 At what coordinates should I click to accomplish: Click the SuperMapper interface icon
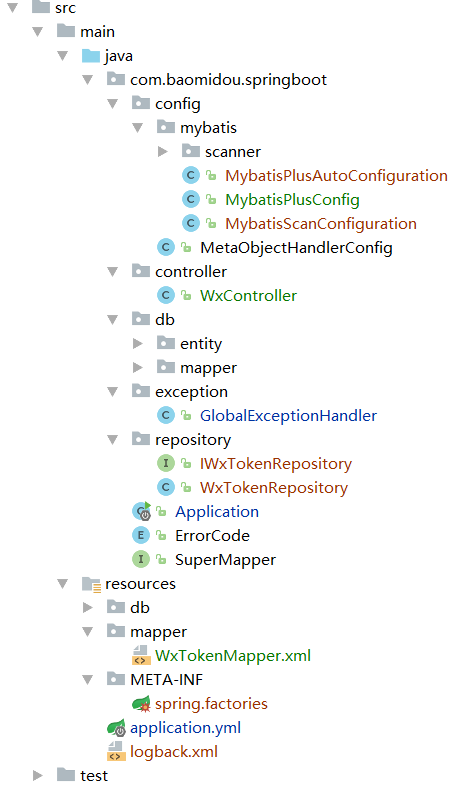(141, 560)
